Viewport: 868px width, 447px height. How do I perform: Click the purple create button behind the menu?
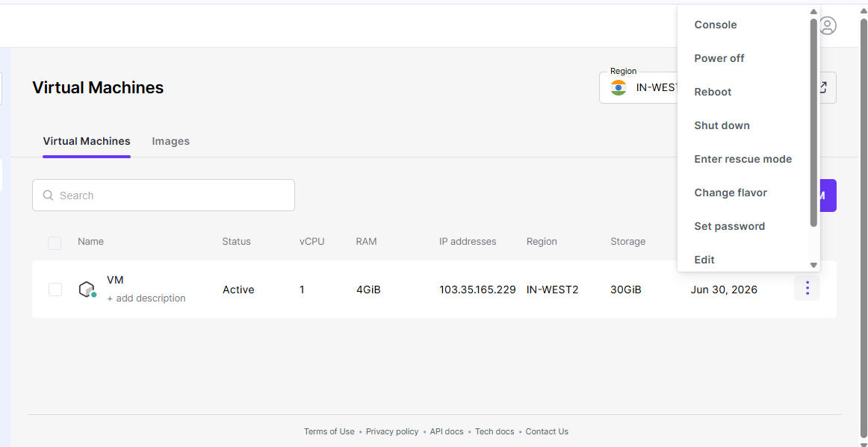[x=828, y=196]
